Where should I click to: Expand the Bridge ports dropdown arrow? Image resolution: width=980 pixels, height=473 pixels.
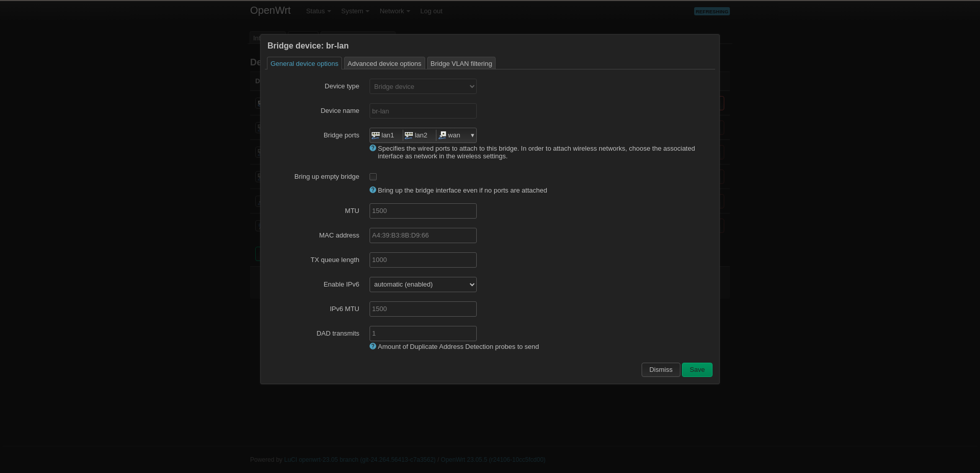[472, 135]
